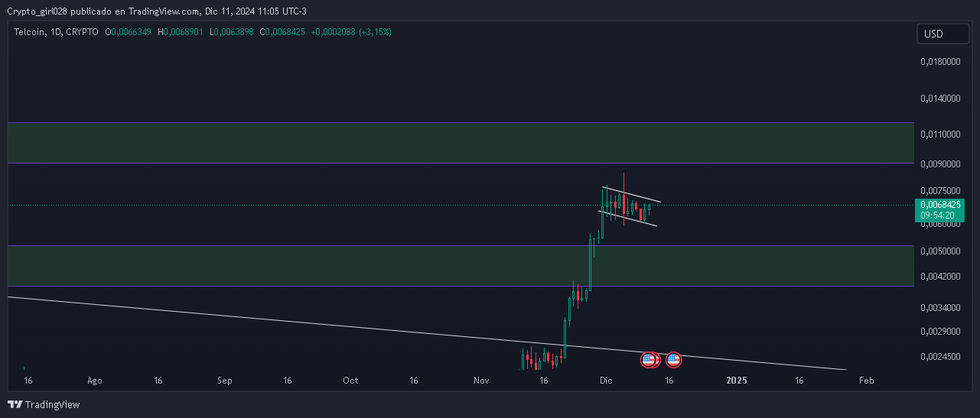Select the high value H0,0068901

(181, 32)
